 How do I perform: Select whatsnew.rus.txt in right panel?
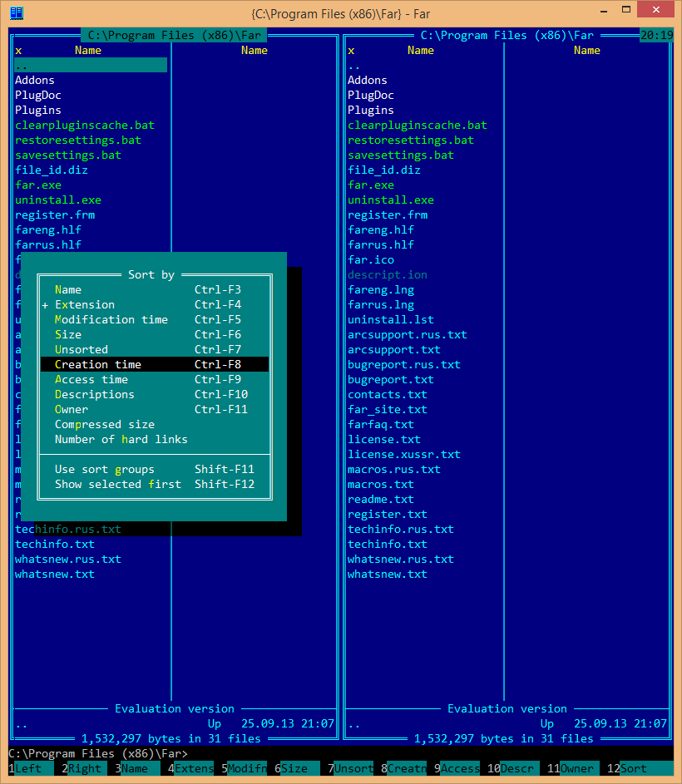[401, 559]
